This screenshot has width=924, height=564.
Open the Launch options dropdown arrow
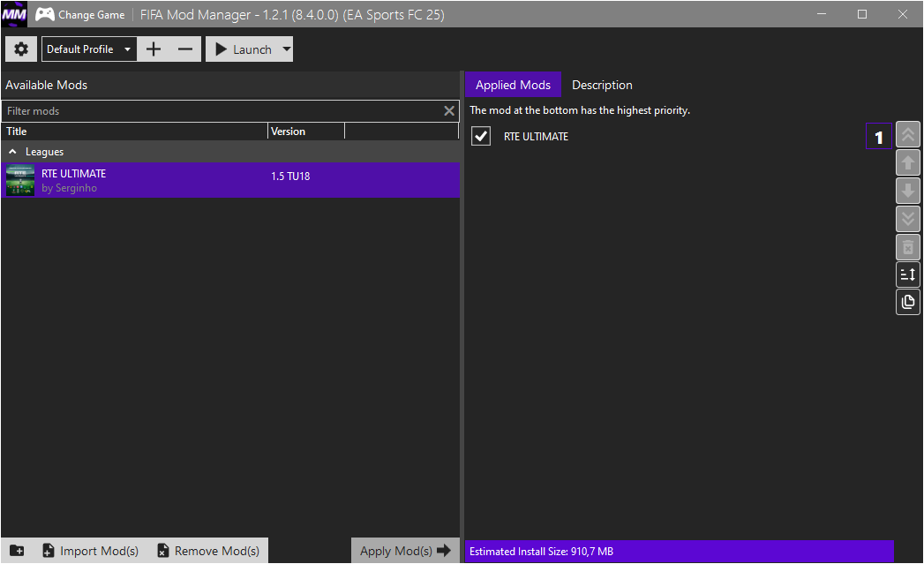coord(287,49)
